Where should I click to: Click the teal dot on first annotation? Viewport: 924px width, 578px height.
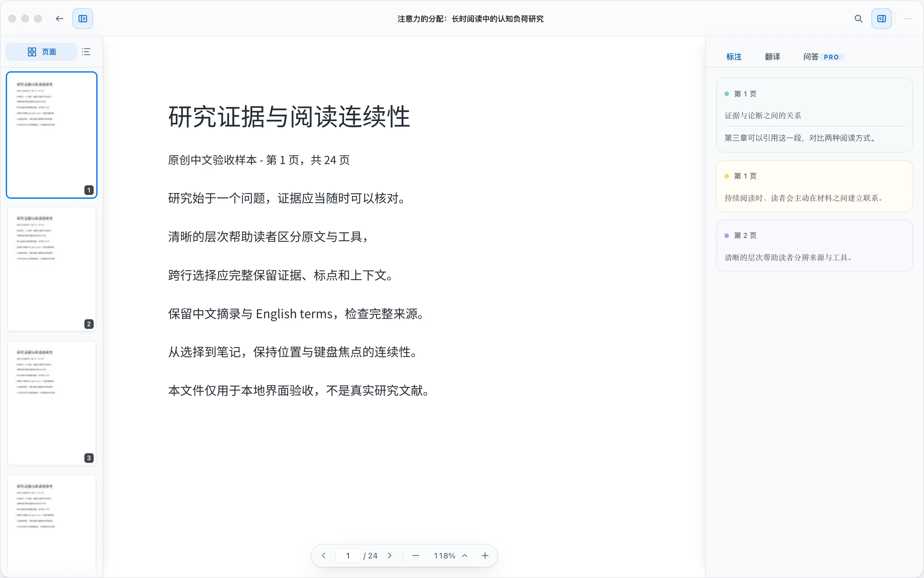pos(727,94)
